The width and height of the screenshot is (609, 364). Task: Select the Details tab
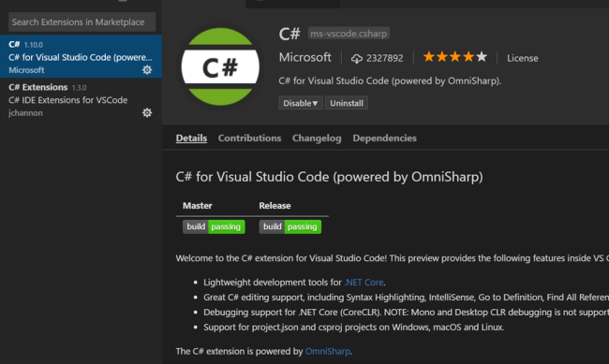tap(191, 138)
